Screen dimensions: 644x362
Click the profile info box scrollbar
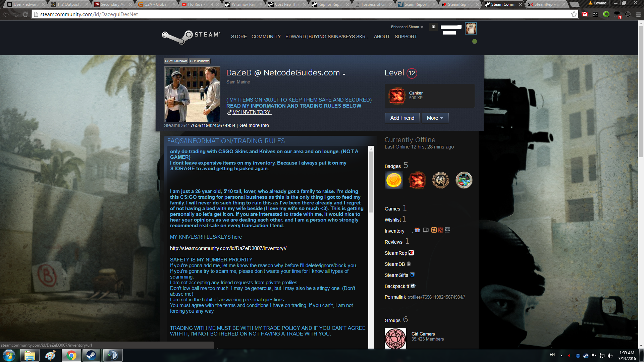(x=371, y=181)
